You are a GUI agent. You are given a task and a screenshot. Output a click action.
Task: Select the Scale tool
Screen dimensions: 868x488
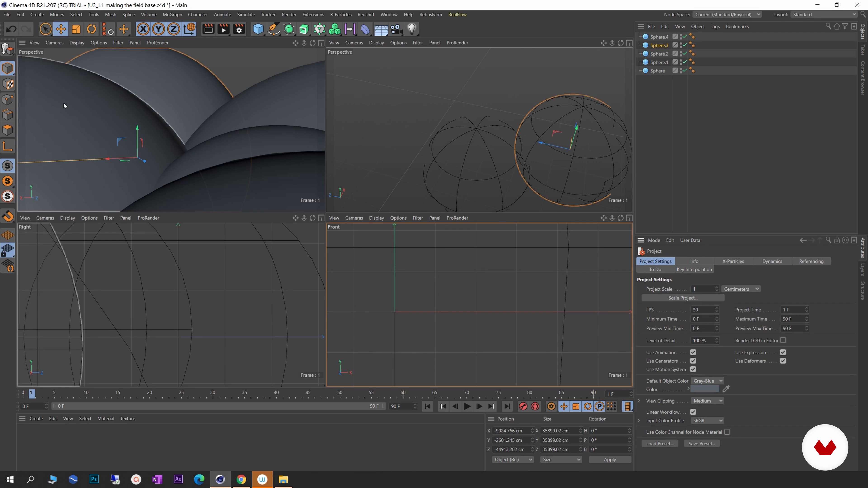(x=76, y=29)
